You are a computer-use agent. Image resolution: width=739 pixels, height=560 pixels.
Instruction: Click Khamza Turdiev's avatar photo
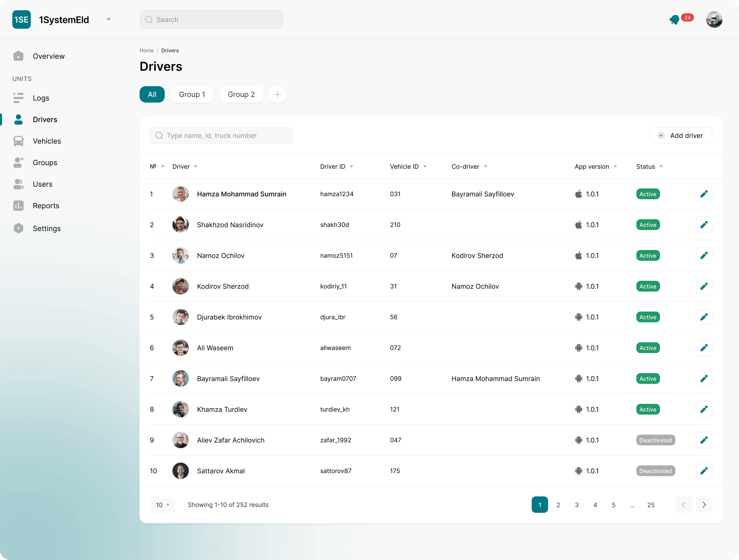180,409
